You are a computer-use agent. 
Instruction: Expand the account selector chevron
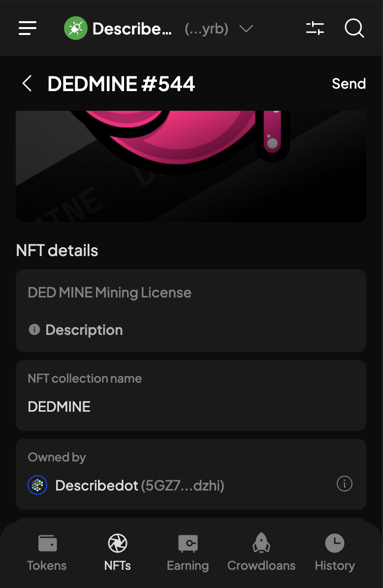[246, 29]
